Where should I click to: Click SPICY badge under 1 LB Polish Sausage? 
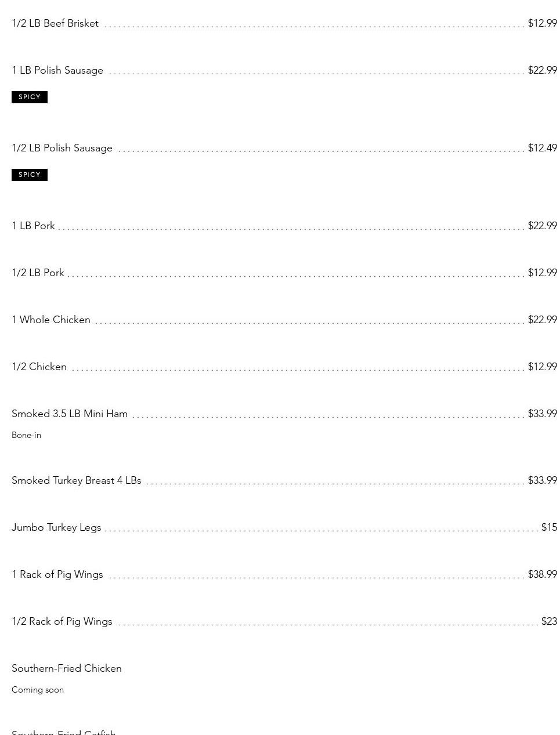30,97
